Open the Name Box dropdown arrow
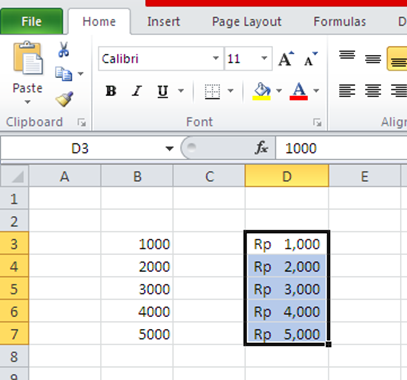Viewport: 407px width, 380px height. [170, 148]
